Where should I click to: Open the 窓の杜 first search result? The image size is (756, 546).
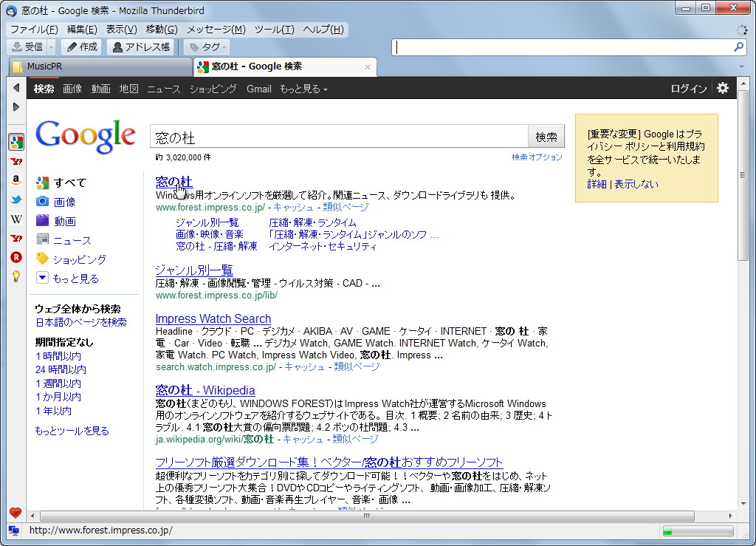point(174,181)
